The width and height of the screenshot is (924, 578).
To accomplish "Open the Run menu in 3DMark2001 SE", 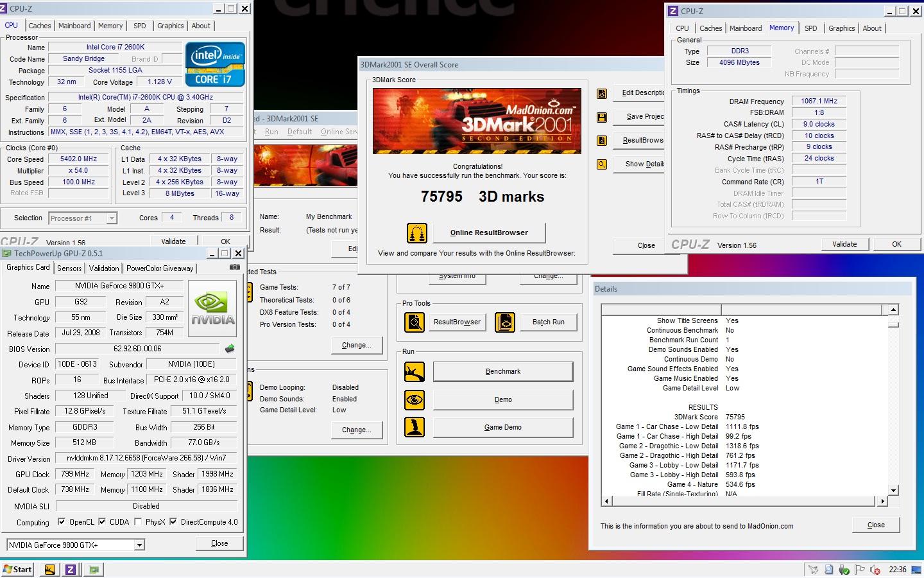I will (x=271, y=132).
